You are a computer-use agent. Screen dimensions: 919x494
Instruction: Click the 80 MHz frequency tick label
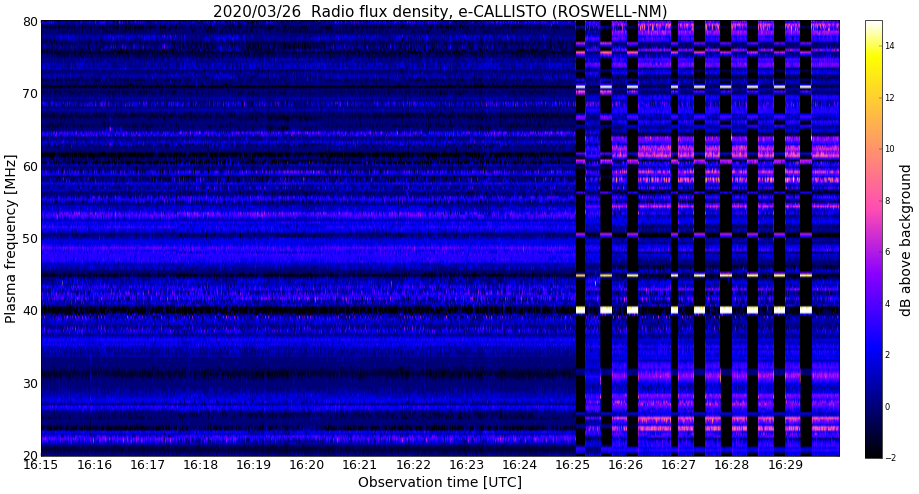[30, 22]
